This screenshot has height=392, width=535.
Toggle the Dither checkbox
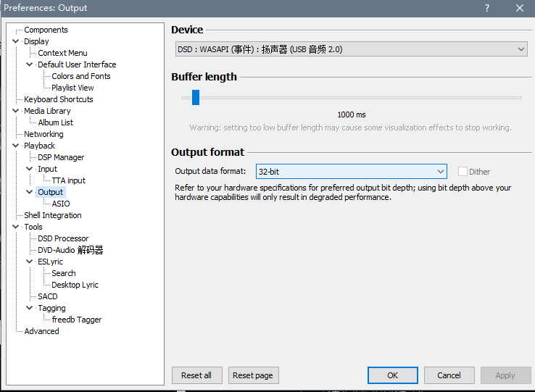[x=463, y=172]
